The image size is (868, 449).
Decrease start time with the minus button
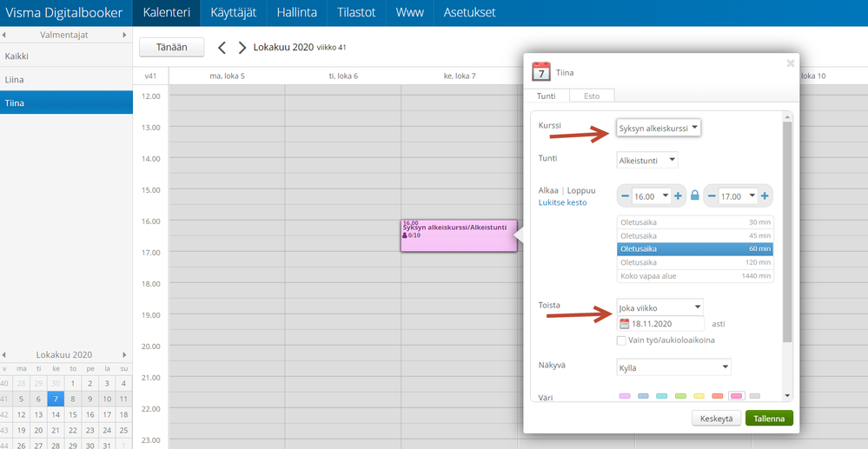pyautogui.click(x=625, y=196)
